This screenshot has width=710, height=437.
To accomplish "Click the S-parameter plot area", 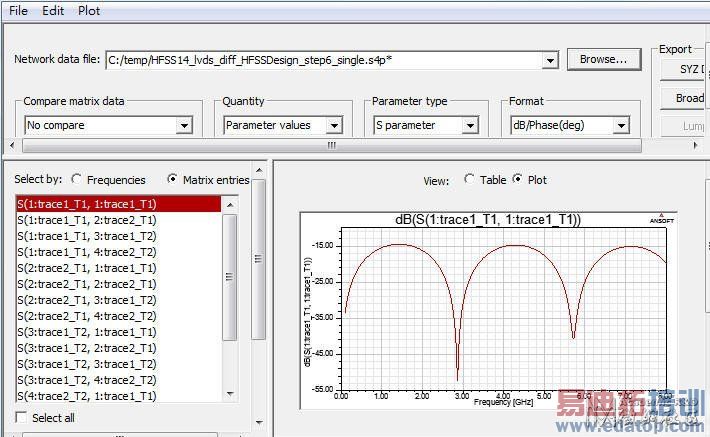I will tap(504, 308).
